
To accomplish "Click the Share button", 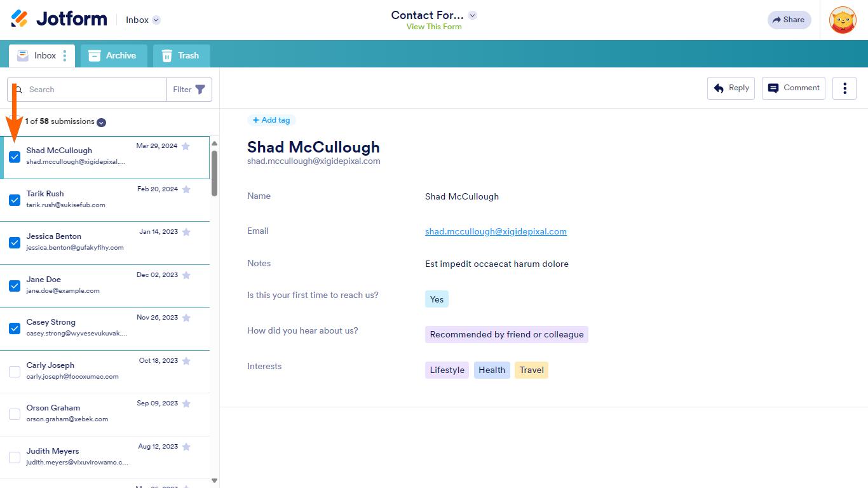I will click(789, 20).
